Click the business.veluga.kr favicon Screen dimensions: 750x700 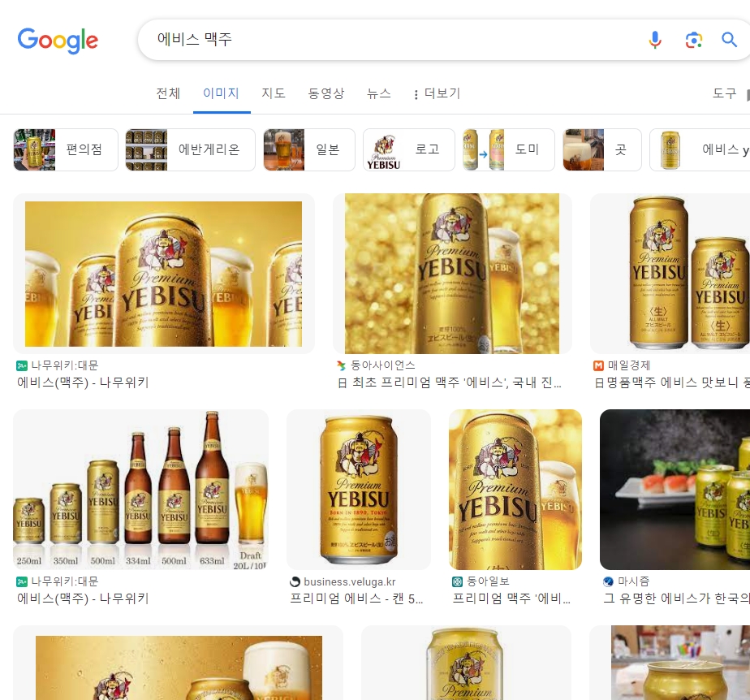pos(294,581)
